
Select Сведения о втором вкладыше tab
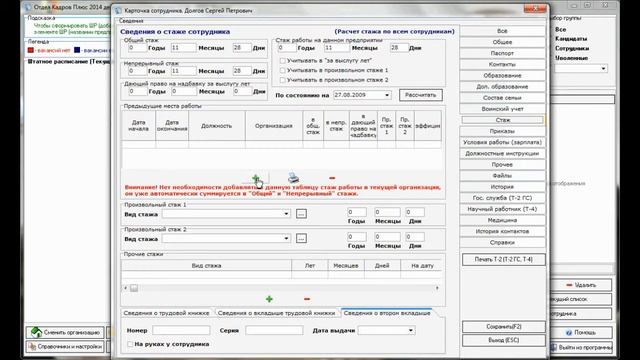[387, 313]
